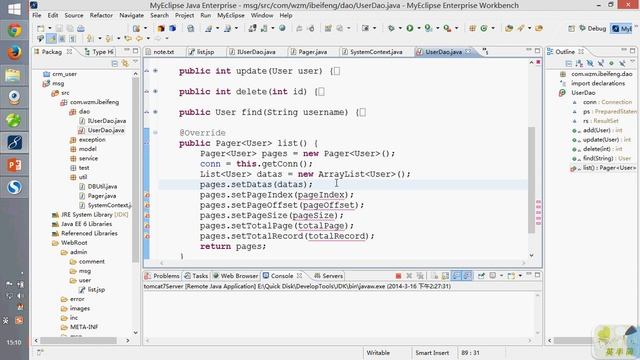Close the UserDao.java editor tab
Image resolution: width=640 pixels, height=360 pixels.
[x=468, y=51]
